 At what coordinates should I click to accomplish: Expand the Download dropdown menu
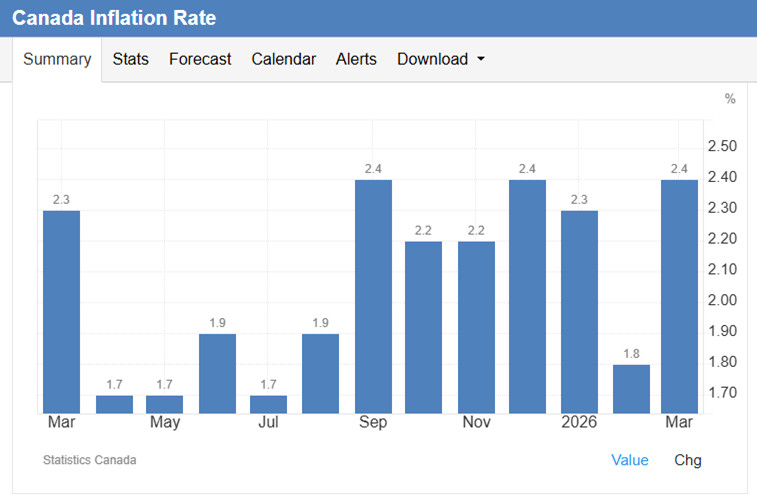pyautogui.click(x=440, y=59)
